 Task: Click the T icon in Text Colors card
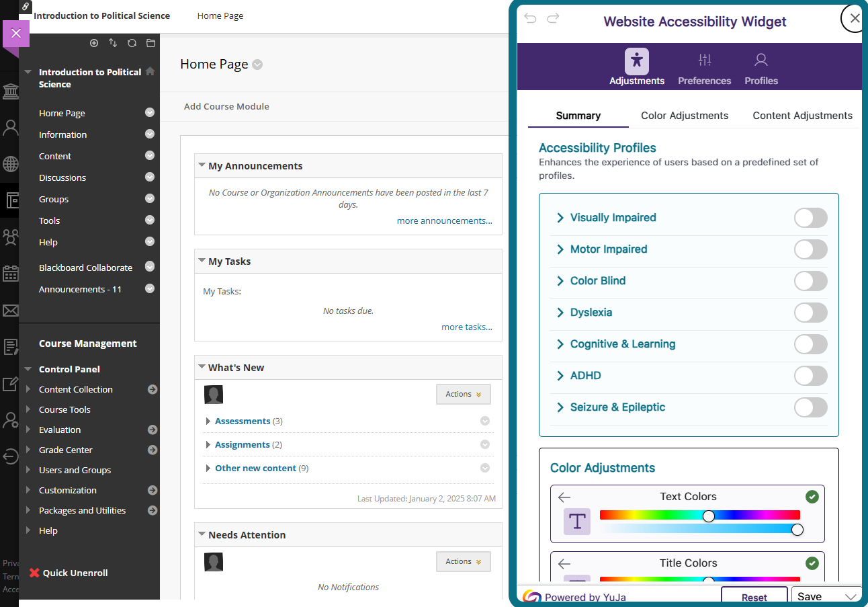tap(577, 522)
